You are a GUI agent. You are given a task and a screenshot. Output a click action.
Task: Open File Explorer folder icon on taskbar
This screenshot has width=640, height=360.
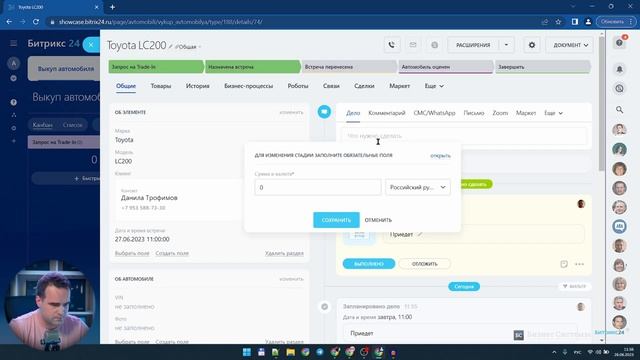pyautogui.click(x=290, y=352)
